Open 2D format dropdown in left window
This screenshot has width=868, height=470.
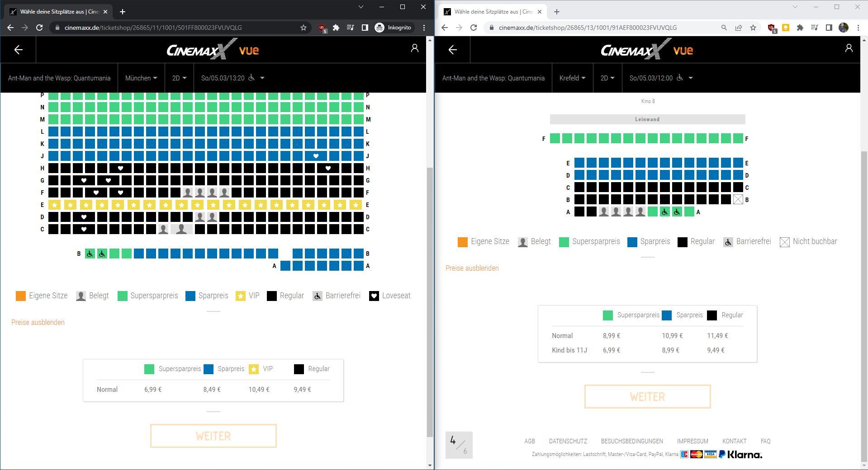179,78
